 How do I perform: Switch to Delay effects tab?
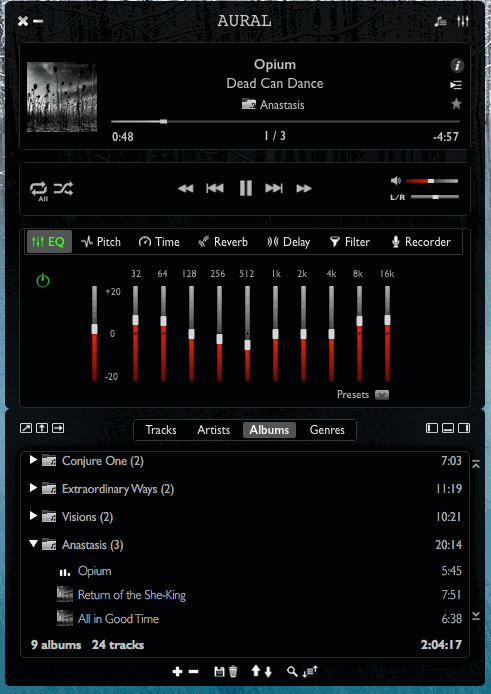pos(288,242)
